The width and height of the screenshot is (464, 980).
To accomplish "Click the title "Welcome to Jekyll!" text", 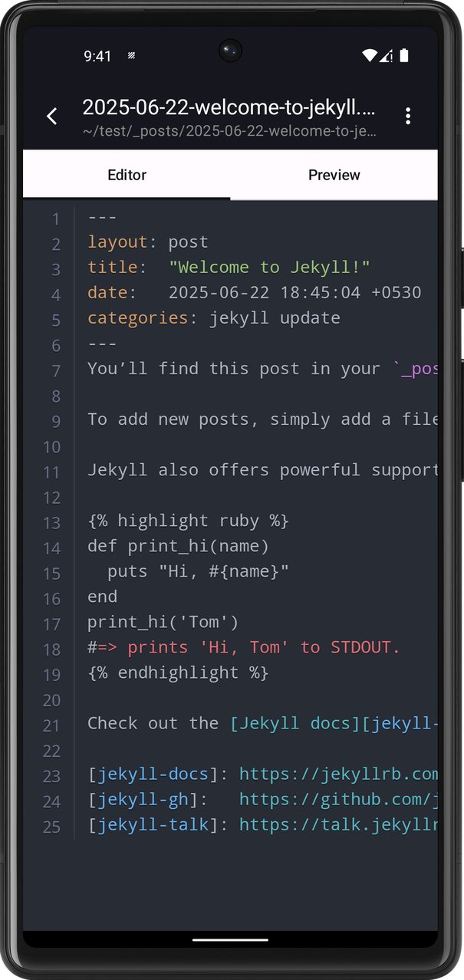I will (x=269, y=268).
